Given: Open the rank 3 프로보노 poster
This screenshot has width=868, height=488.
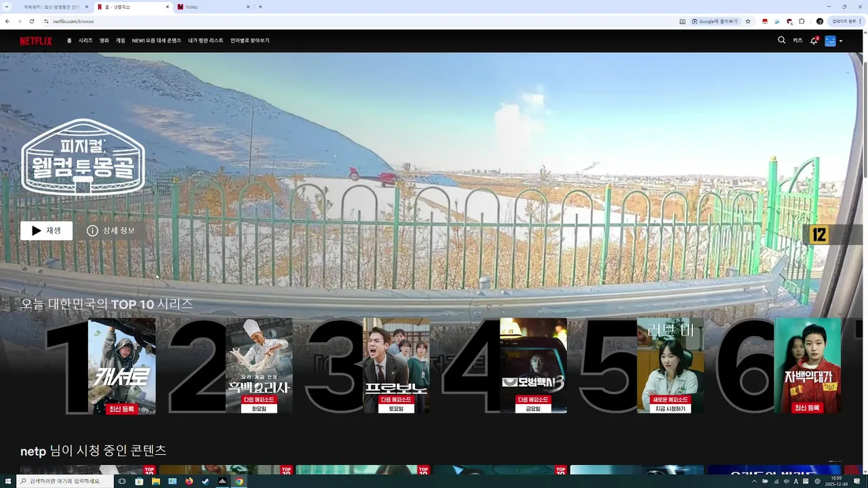Looking at the screenshot, I should coord(396,366).
